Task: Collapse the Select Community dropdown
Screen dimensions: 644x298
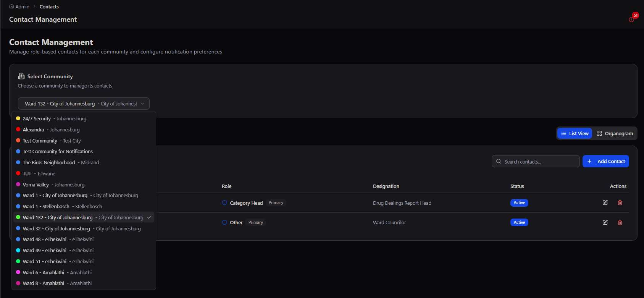Action: (84, 104)
